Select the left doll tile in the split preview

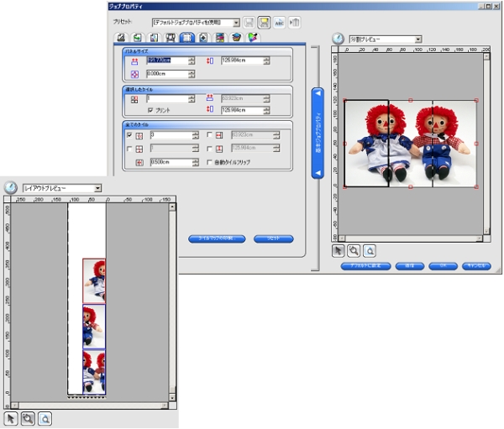pyautogui.click(x=367, y=144)
